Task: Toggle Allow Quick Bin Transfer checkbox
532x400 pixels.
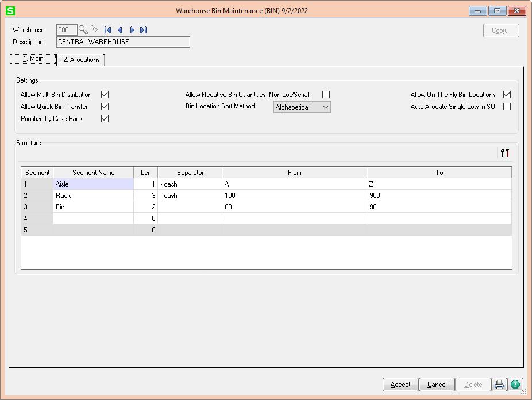Action: (105, 106)
